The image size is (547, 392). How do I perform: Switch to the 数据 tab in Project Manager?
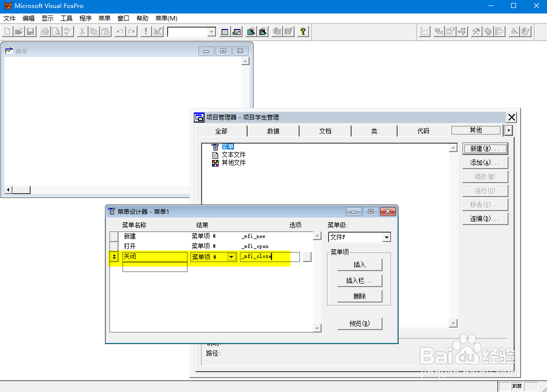(x=273, y=131)
